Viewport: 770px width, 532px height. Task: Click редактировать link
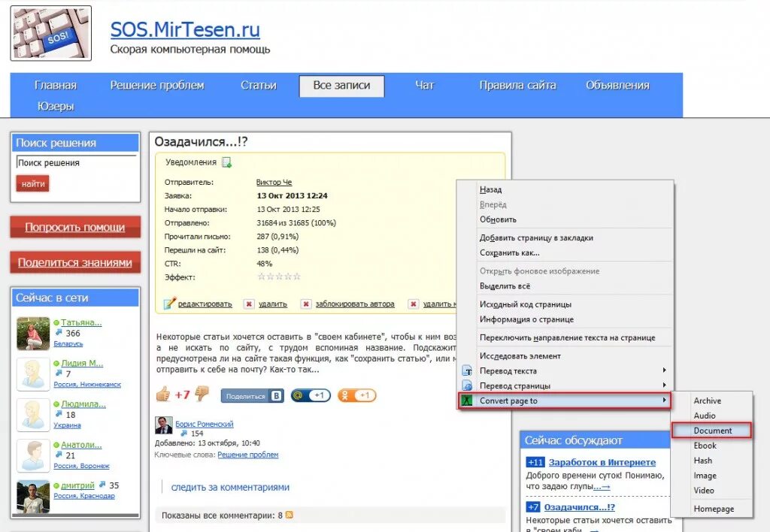(205, 304)
